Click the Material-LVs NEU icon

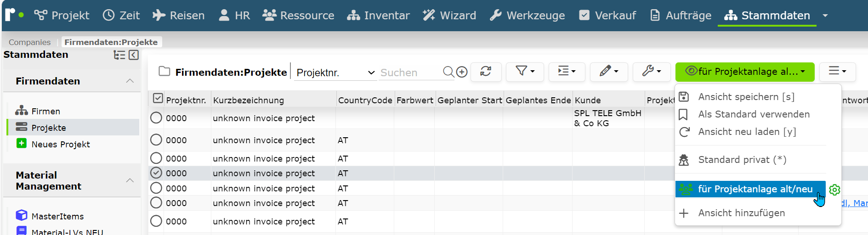tap(22, 230)
